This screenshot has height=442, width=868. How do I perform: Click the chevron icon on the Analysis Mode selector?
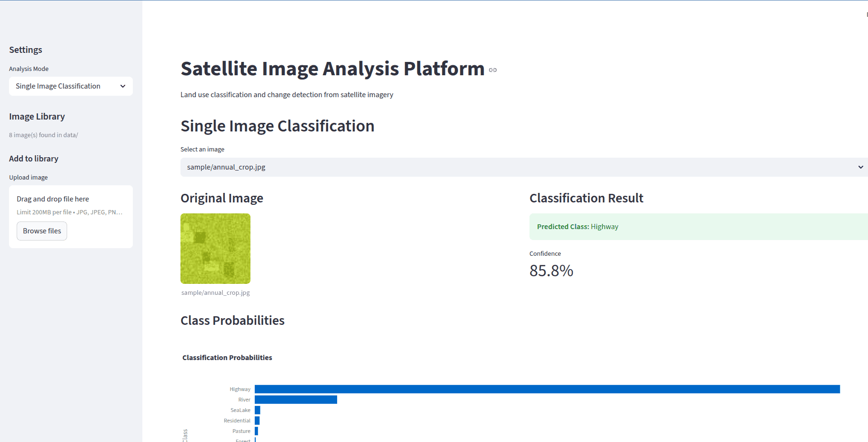coord(123,86)
